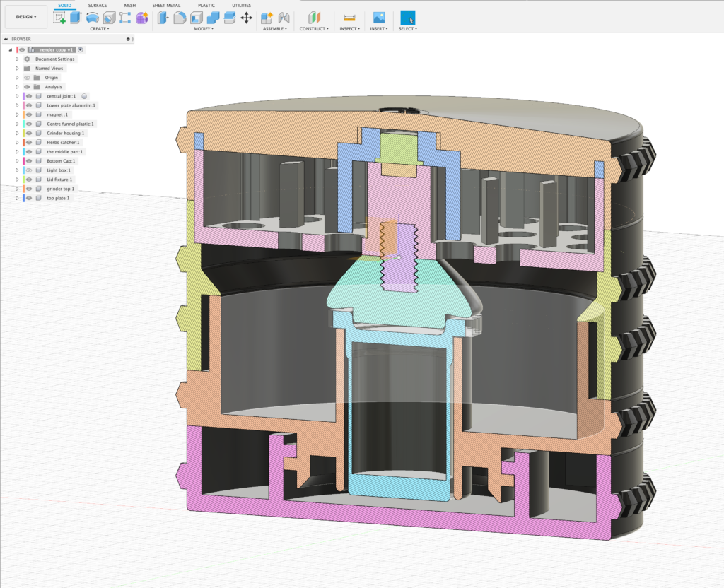This screenshot has height=588, width=724.
Task: Click the Insert image icon
Action: coord(379,18)
